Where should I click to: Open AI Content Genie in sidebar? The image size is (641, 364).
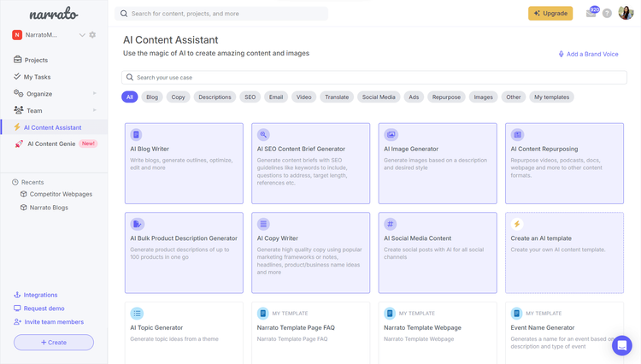[51, 144]
